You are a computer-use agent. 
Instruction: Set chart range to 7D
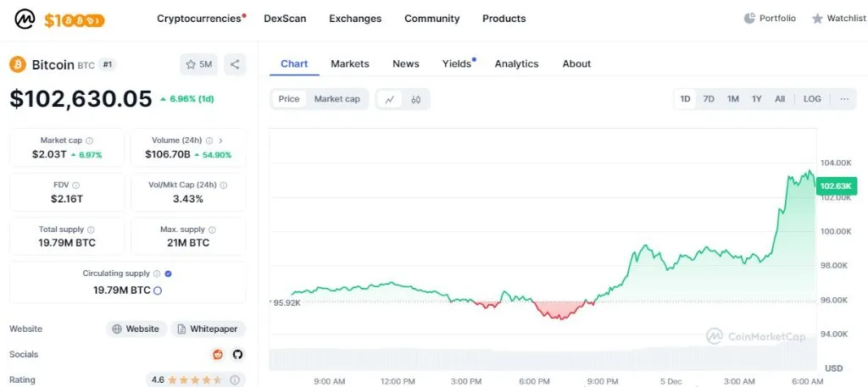[709, 99]
